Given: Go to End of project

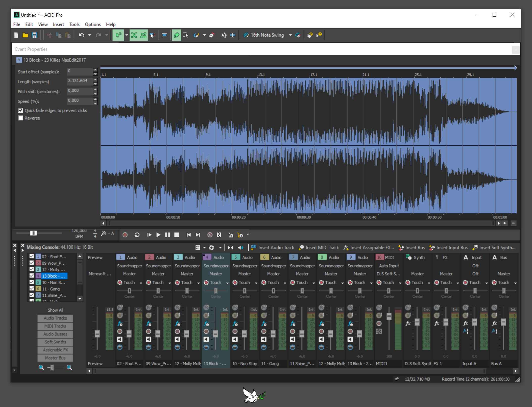Looking at the screenshot, I should [198, 235].
